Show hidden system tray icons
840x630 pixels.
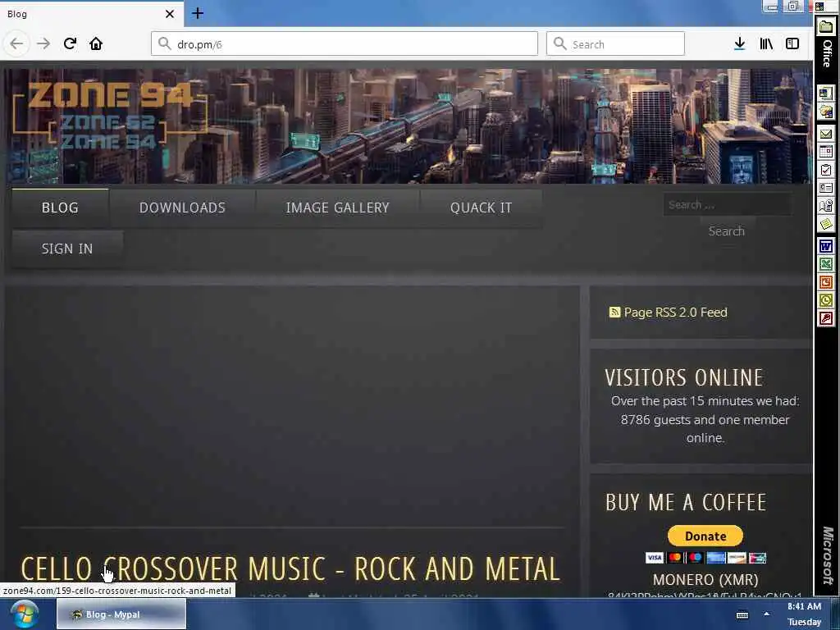click(767, 614)
